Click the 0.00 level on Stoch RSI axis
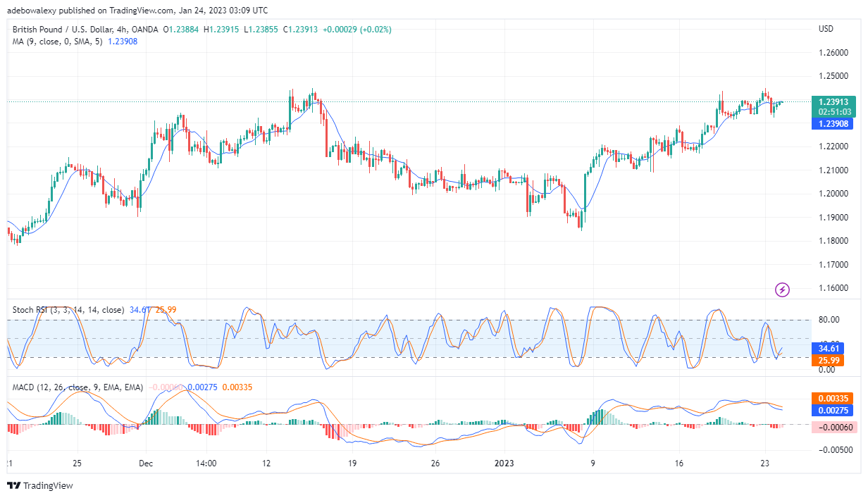The height and width of the screenshot is (498, 868). click(827, 370)
